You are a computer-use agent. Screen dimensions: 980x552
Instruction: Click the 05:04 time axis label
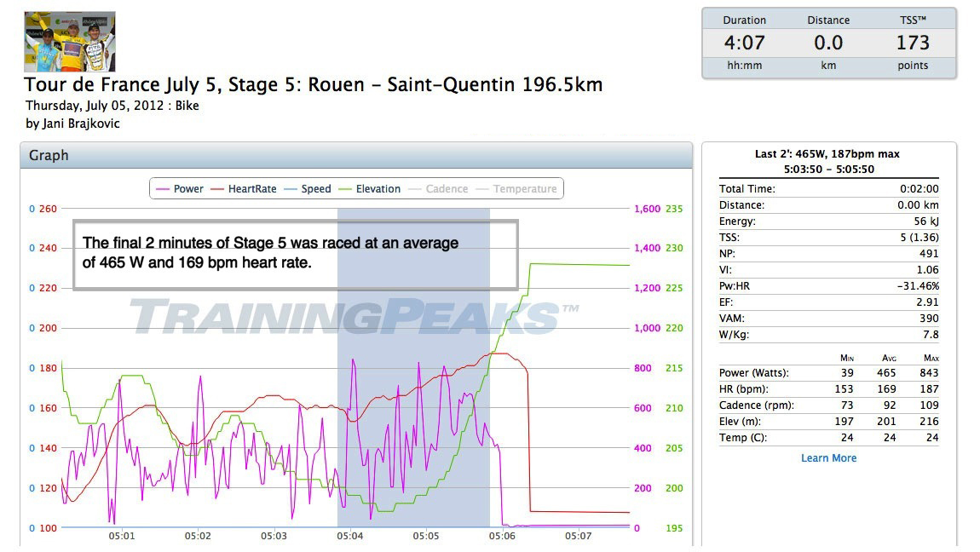(350, 537)
